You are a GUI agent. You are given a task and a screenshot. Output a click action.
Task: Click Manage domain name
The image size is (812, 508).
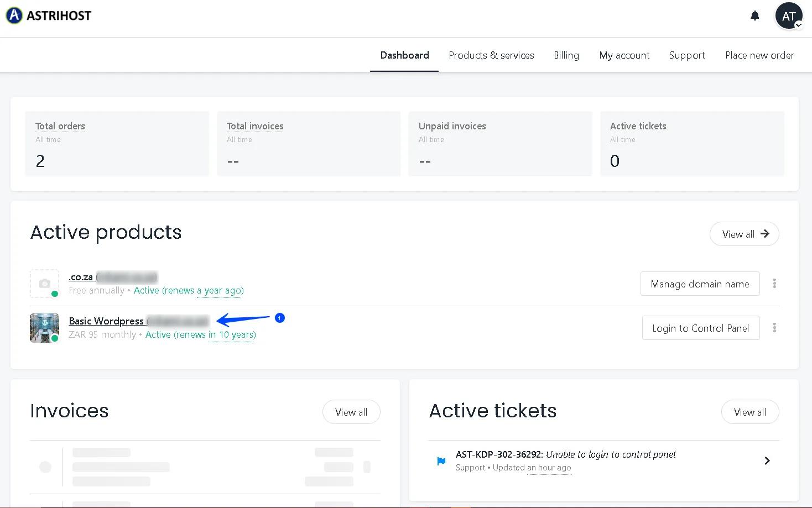point(700,284)
